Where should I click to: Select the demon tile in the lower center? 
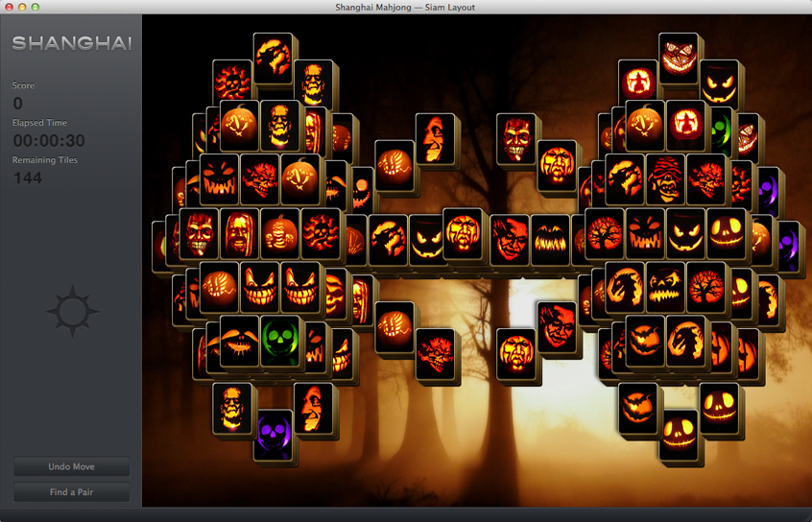pos(435,354)
